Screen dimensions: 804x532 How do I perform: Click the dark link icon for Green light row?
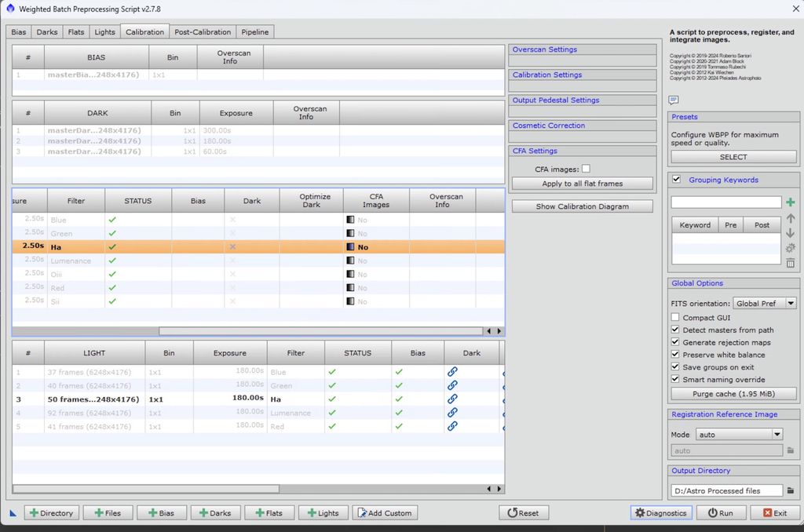point(452,385)
